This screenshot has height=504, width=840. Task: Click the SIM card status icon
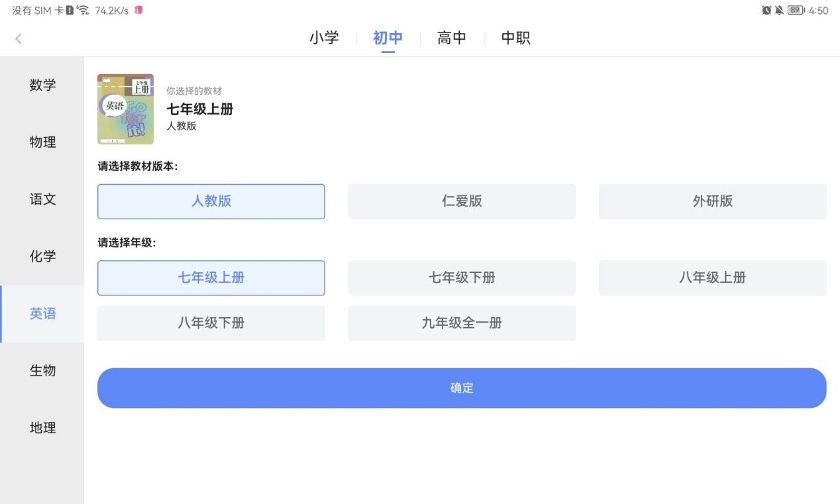[70, 9]
